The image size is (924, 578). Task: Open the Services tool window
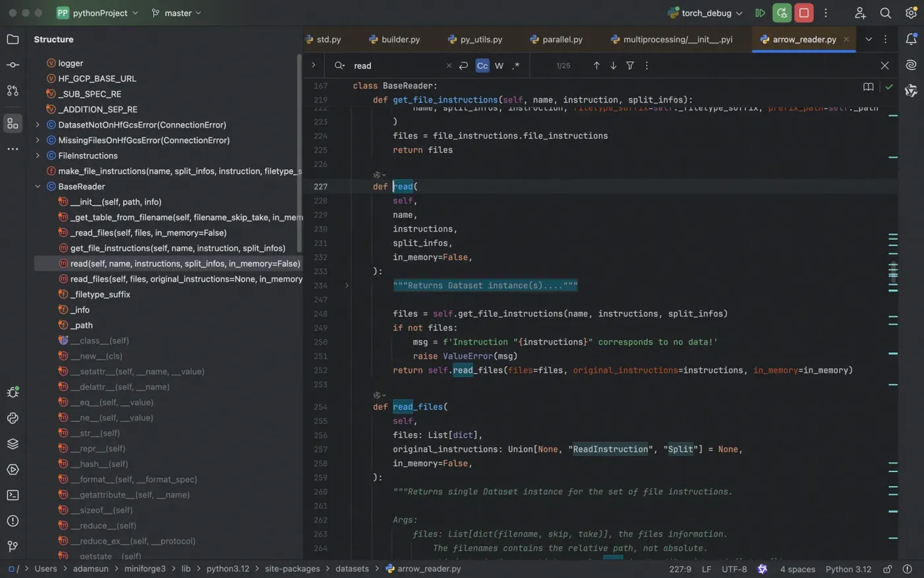pos(13,470)
